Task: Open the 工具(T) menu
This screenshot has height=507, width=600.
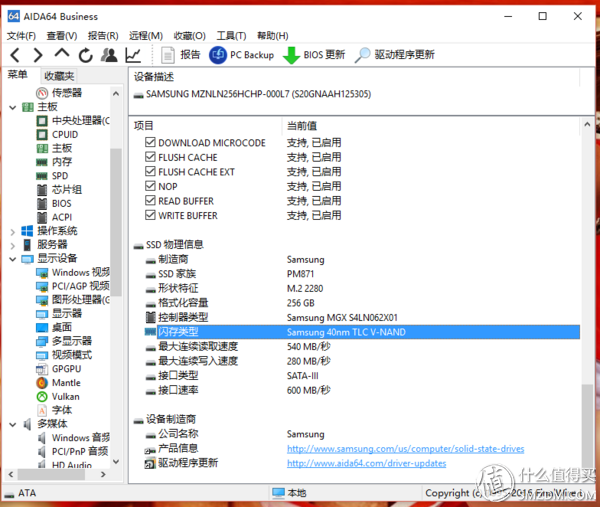Action: (x=231, y=35)
